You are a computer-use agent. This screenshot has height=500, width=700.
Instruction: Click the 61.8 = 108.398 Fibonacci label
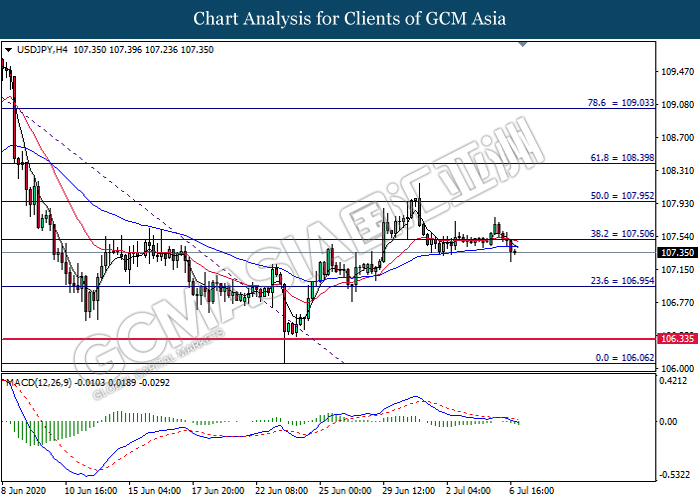622,158
